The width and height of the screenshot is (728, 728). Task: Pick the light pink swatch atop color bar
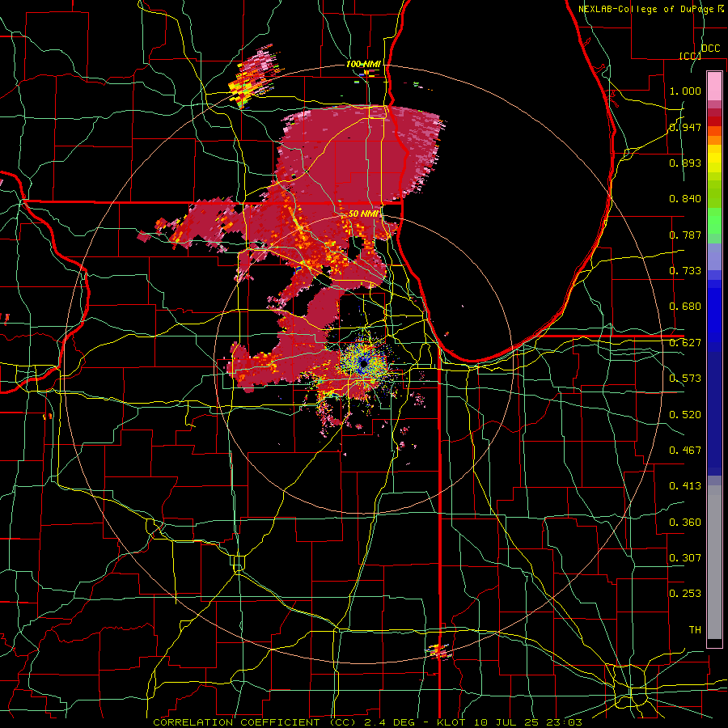714,86
